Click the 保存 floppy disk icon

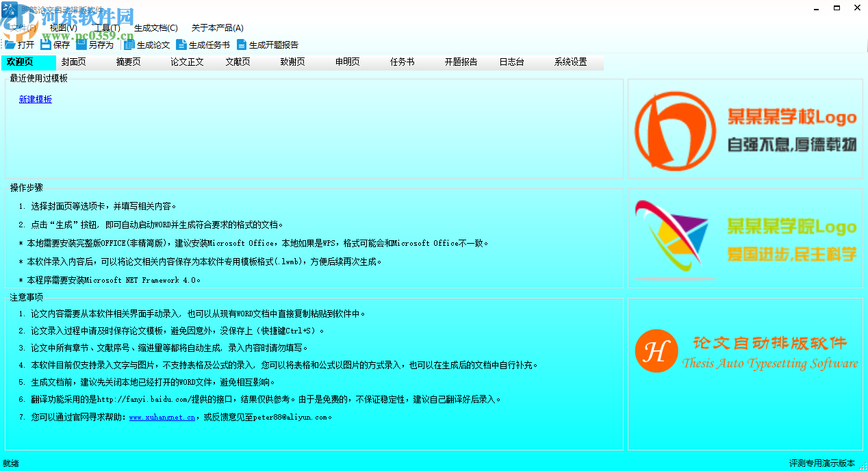(x=46, y=44)
